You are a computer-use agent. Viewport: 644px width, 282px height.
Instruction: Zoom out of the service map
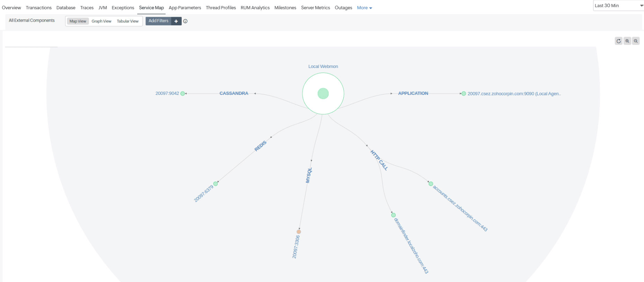(x=635, y=41)
